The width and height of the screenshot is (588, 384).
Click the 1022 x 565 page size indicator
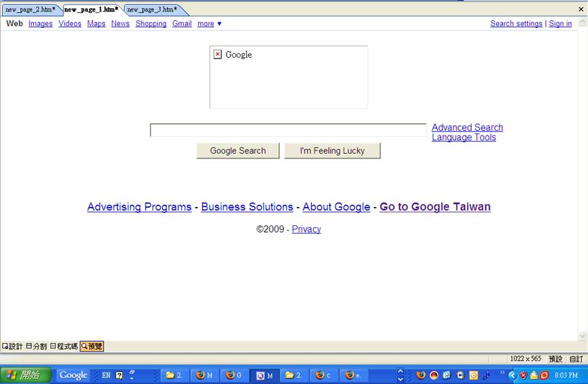pyautogui.click(x=525, y=359)
